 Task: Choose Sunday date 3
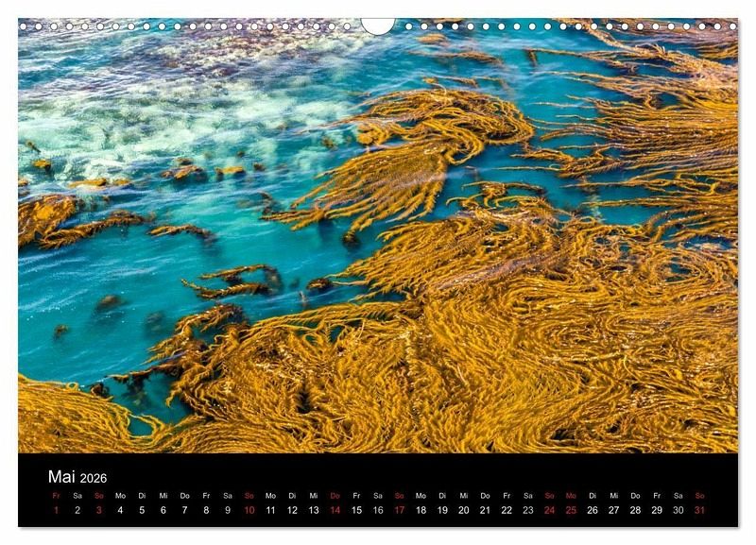99,510
